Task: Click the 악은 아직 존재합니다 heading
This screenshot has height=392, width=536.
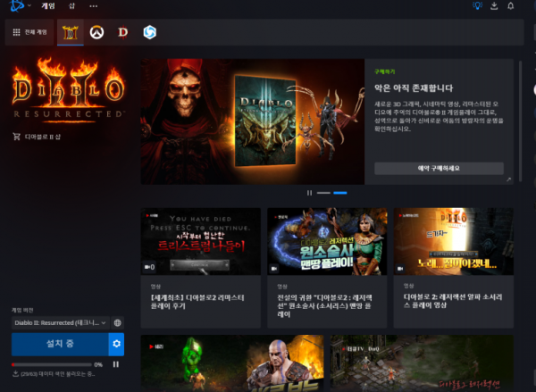Action: pos(414,88)
